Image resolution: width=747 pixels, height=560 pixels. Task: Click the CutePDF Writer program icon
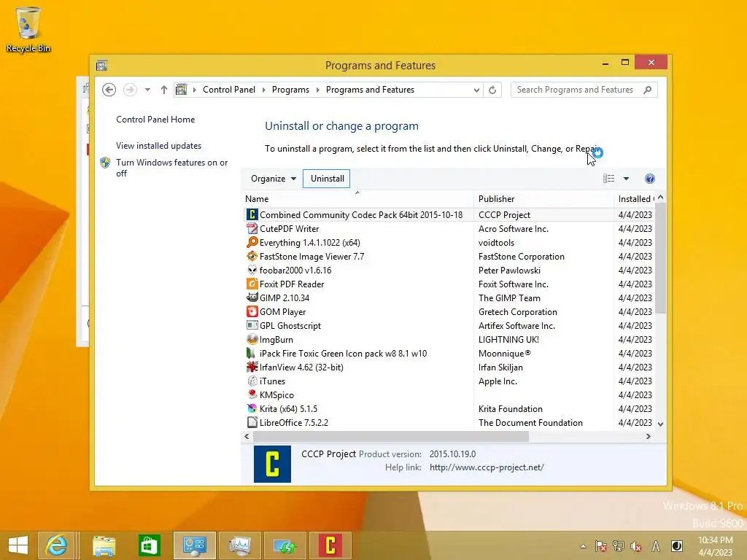[252, 228]
